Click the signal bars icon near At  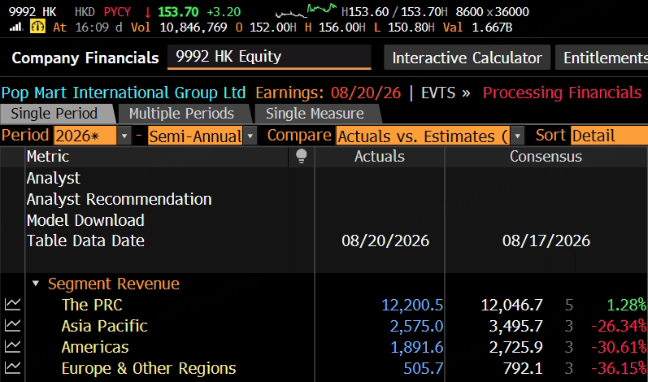[16, 28]
